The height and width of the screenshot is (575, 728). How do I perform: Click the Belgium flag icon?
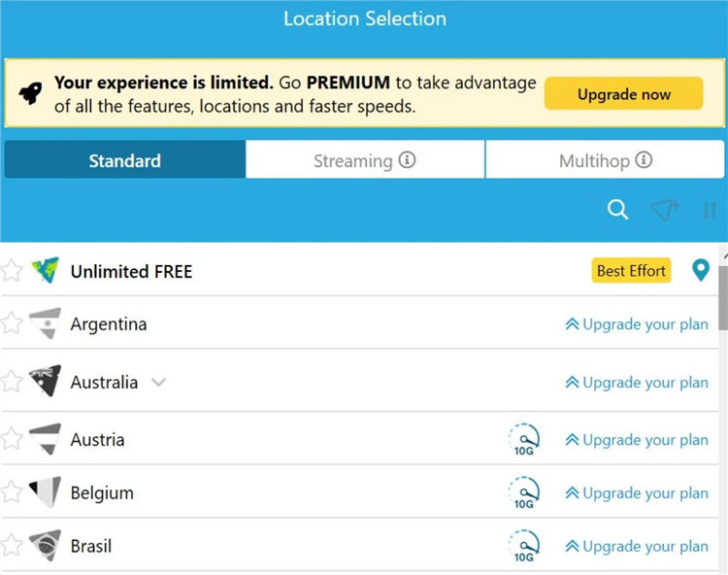coord(45,491)
